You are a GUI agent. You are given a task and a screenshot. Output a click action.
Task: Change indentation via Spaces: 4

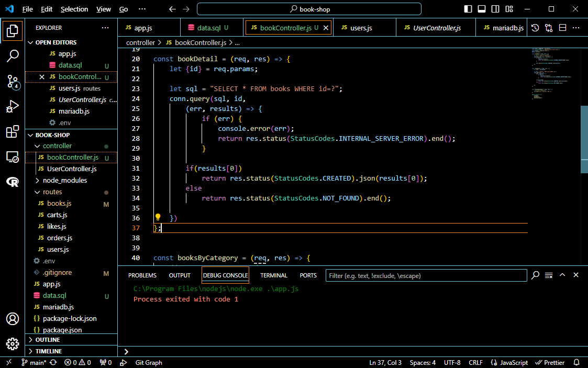click(423, 362)
